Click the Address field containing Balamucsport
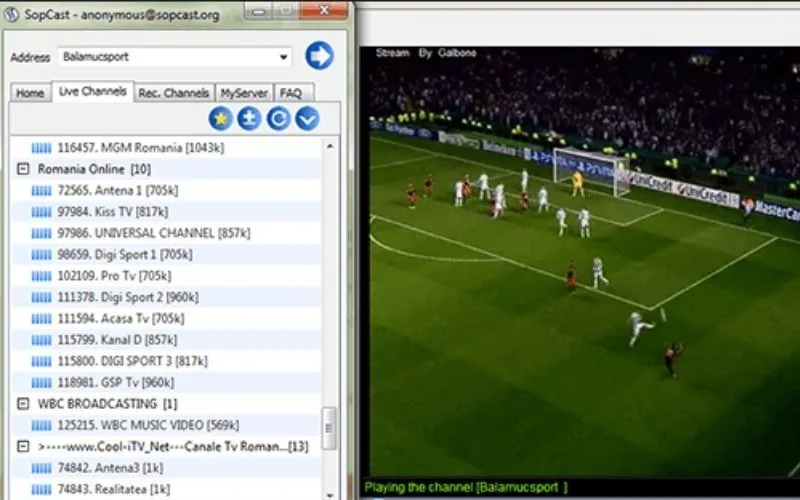This screenshot has width=800, height=500. click(x=174, y=57)
